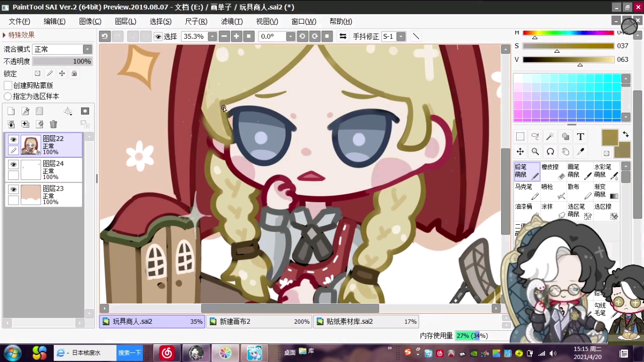Create a new linework layer
The width and height of the screenshot is (644, 362).
click(x=26, y=111)
